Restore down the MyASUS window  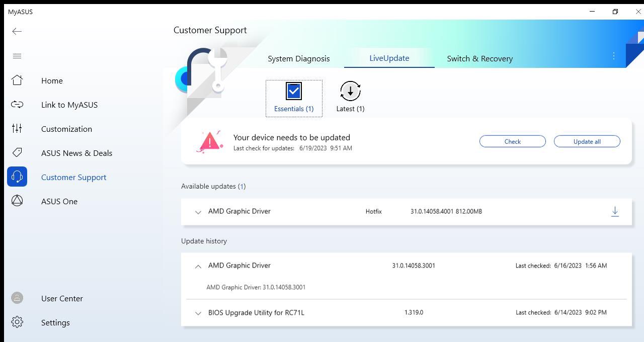(x=615, y=12)
